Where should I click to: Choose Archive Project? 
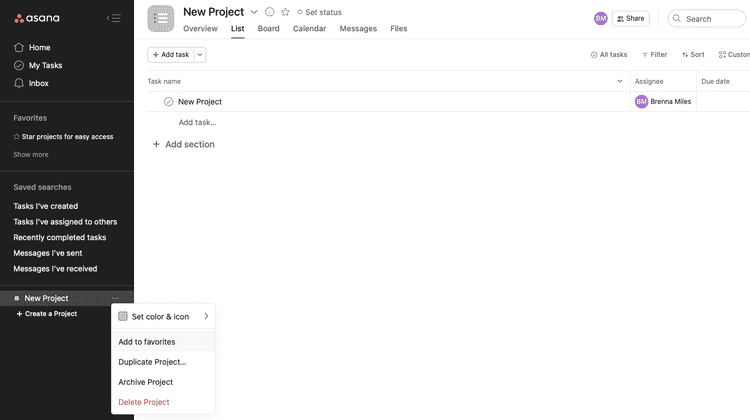(163, 382)
